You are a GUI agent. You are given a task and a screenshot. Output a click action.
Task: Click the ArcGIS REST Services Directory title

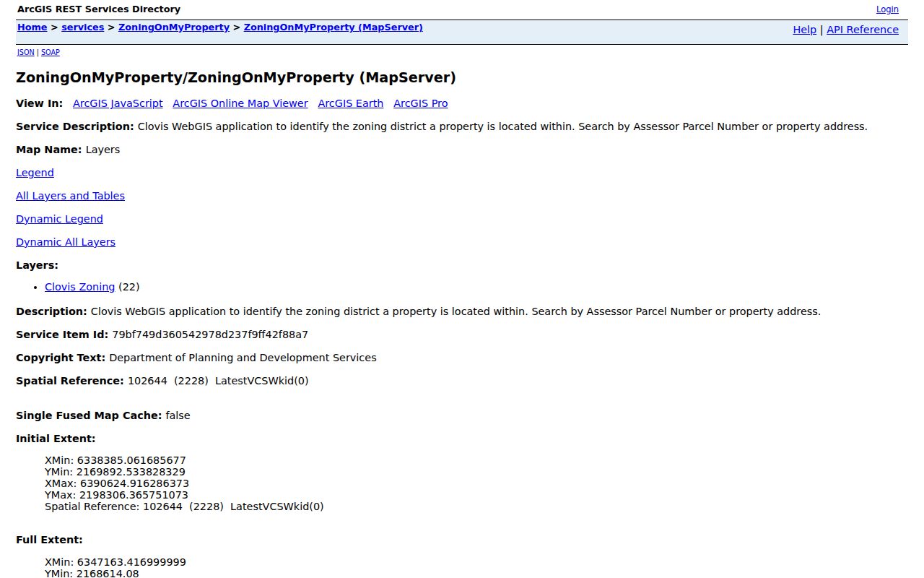pos(99,9)
